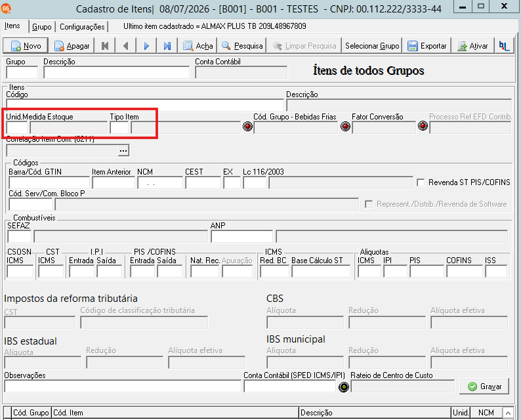This screenshot has width=521, height=420.
Task: Click the ANP code field
Action: pos(242,237)
